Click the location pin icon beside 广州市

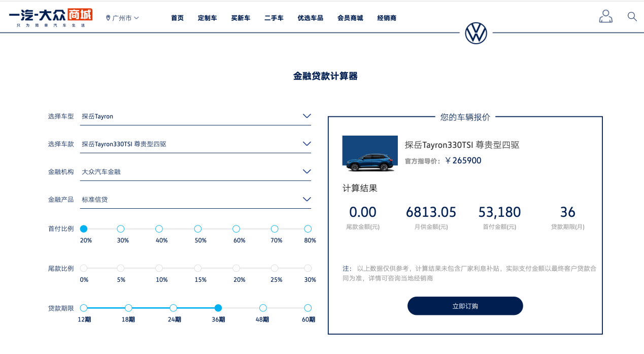[x=108, y=18]
